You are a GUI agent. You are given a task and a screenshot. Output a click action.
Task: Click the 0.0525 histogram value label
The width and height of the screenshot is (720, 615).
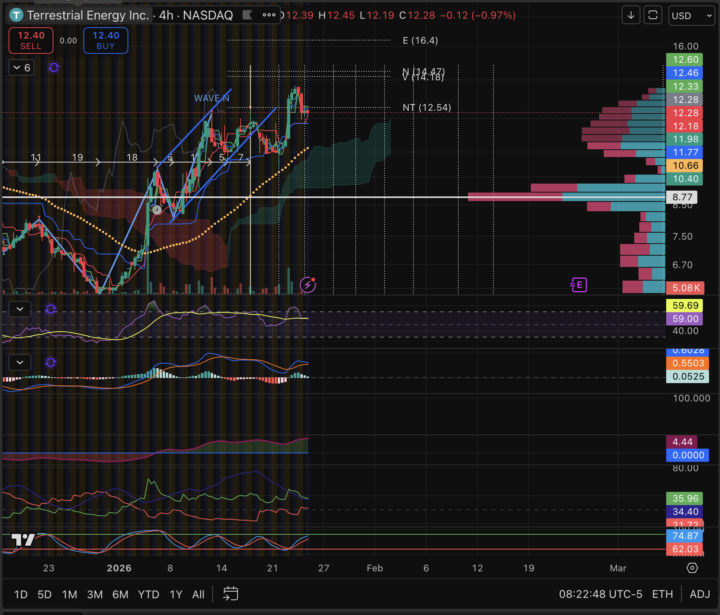(x=688, y=377)
